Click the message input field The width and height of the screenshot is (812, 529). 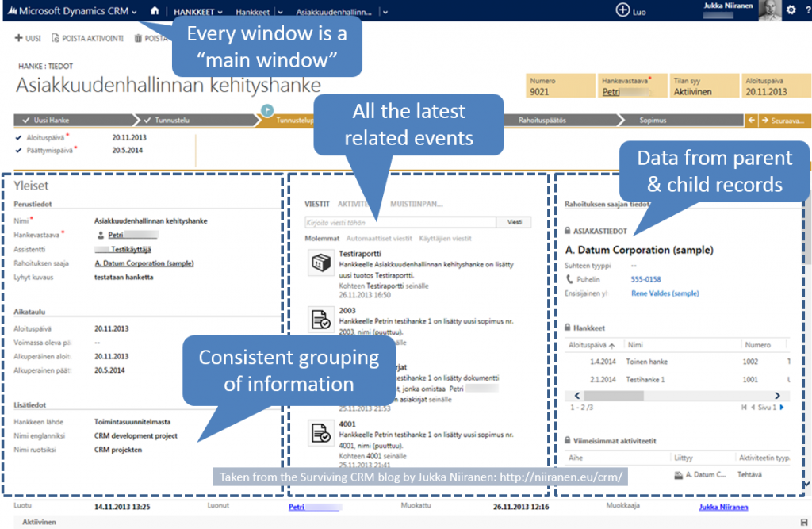(400, 223)
